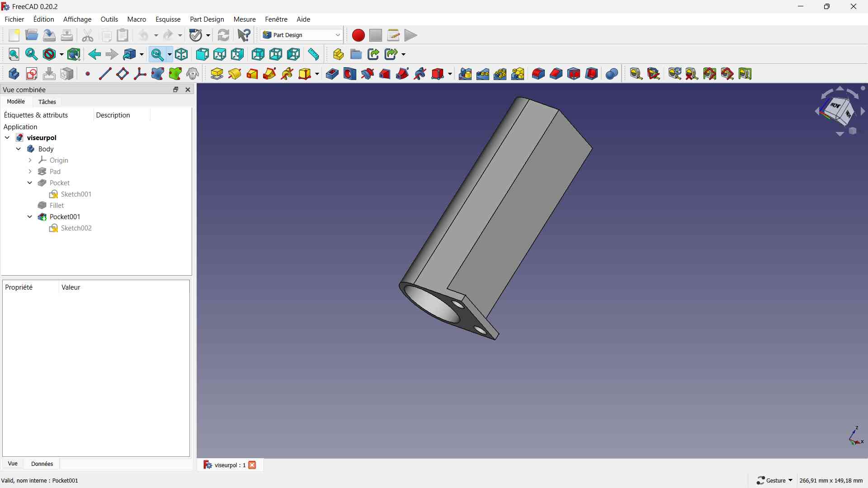The width and height of the screenshot is (868, 488).
Task: Click the Boolean operation icon
Action: coord(612,74)
